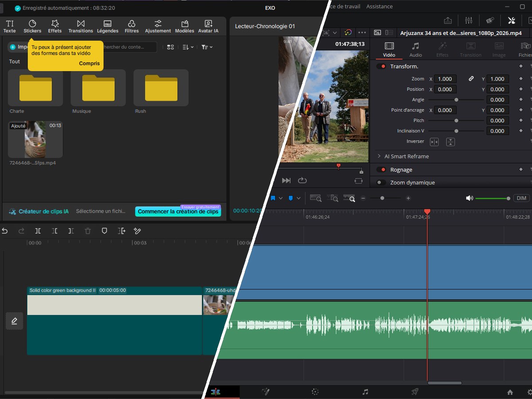Skip to next clip in Resolve viewer

[x=286, y=180]
